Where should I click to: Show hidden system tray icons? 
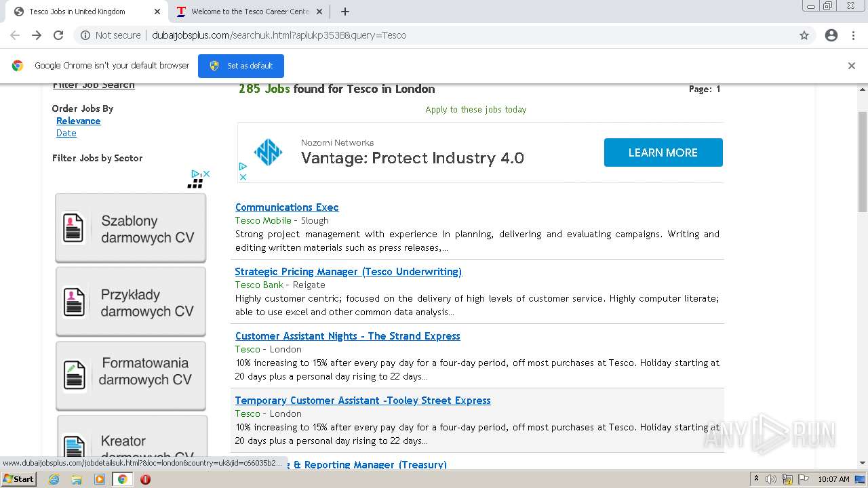tap(756, 479)
